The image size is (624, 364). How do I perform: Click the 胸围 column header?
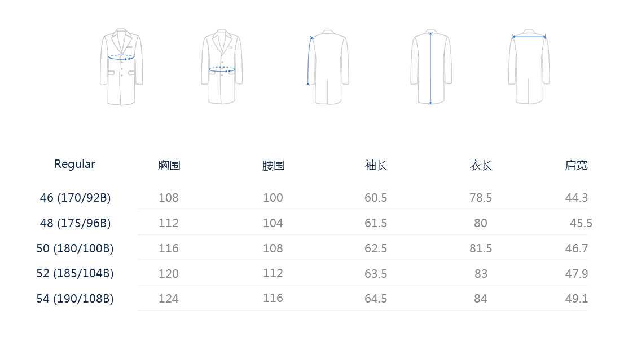click(x=169, y=165)
